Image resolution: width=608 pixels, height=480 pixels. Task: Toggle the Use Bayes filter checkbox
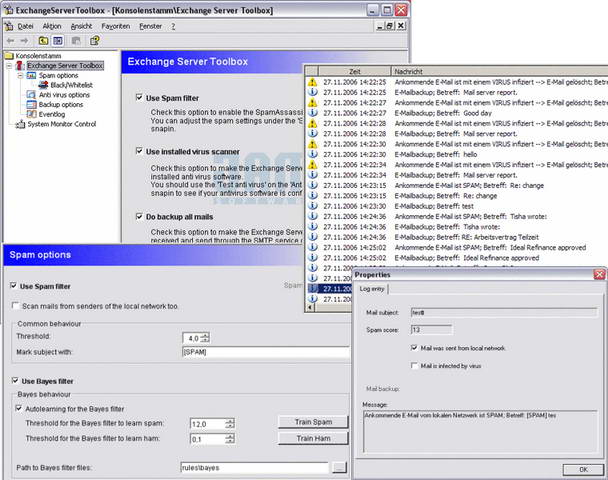click(x=15, y=381)
